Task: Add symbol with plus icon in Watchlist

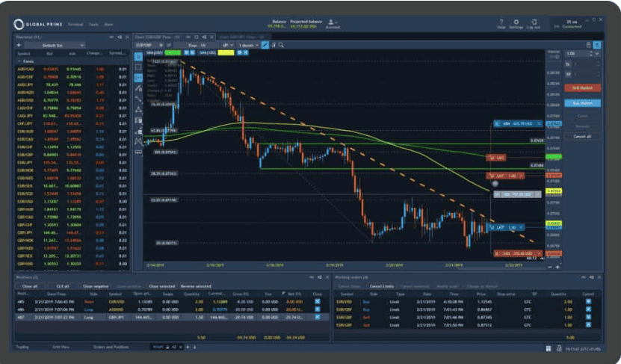Action: point(19,46)
